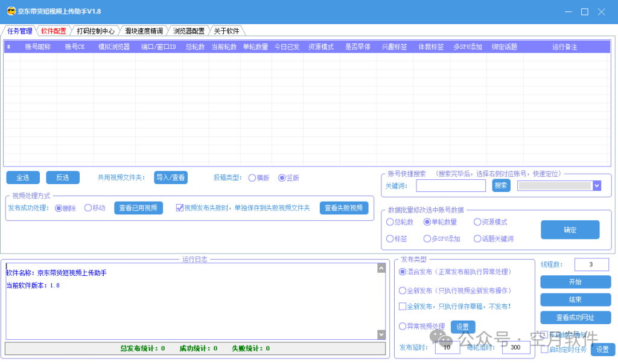Click the 搜索 button
Viewport: 618px width, 364px height.
click(501, 185)
